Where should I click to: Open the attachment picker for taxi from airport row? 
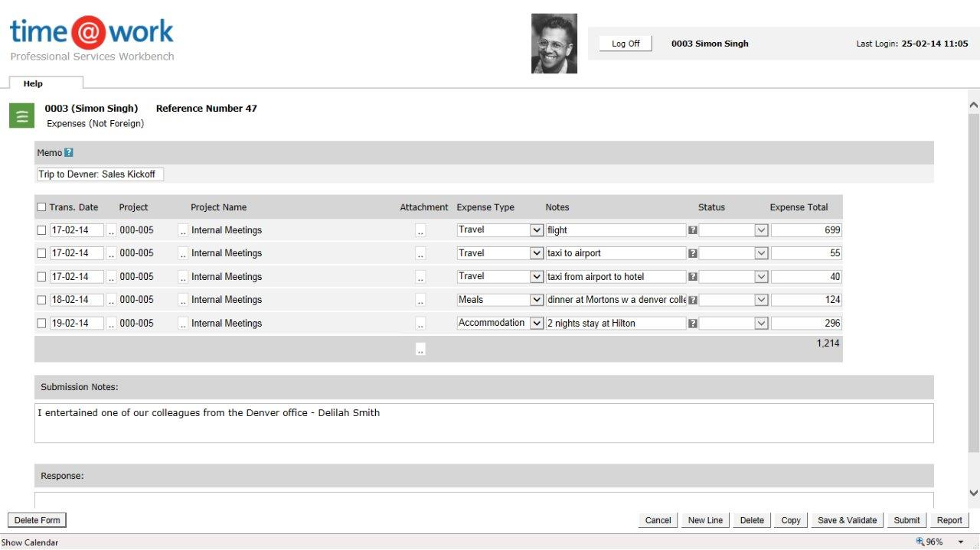tap(420, 277)
